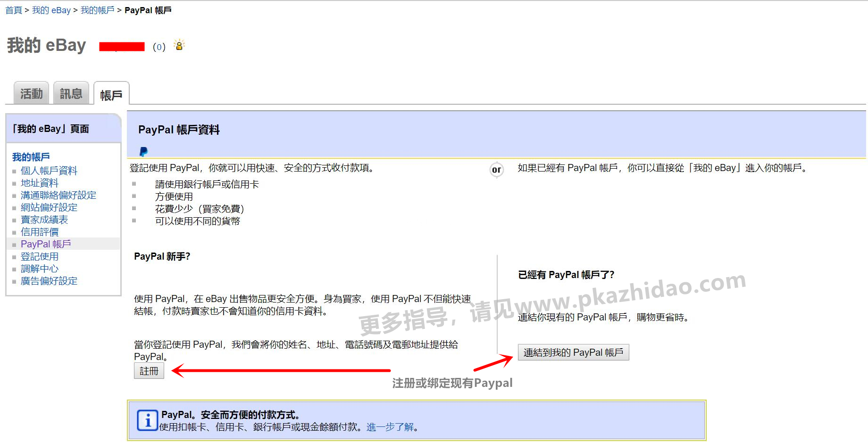Screen dimensions: 868x442
Task: Open 廣告偏好設定 in sidebar
Action: pyautogui.click(x=49, y=281)
